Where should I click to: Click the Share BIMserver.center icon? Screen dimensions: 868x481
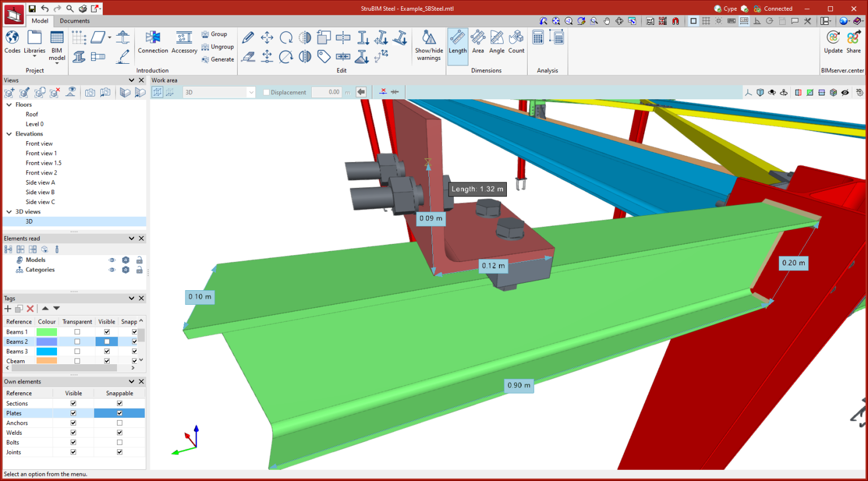853,42
